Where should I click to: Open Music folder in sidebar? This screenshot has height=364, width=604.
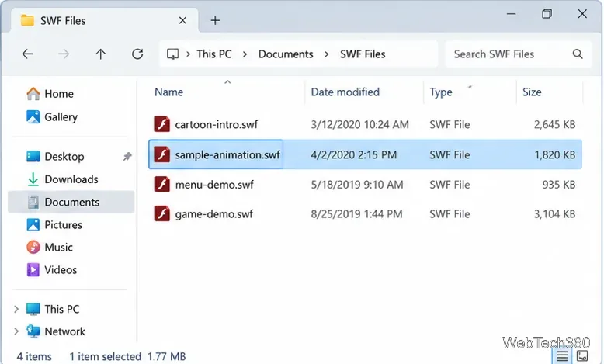58,247
